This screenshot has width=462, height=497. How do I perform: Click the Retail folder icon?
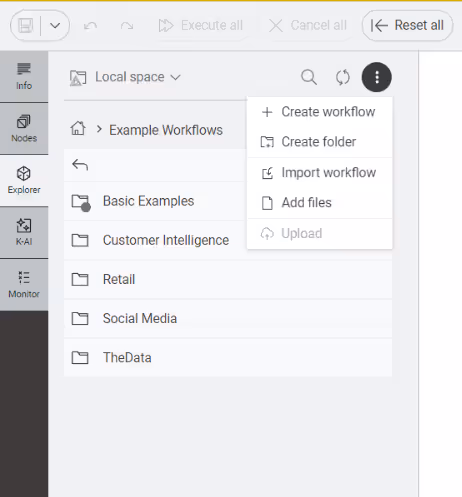pos(80,279)
